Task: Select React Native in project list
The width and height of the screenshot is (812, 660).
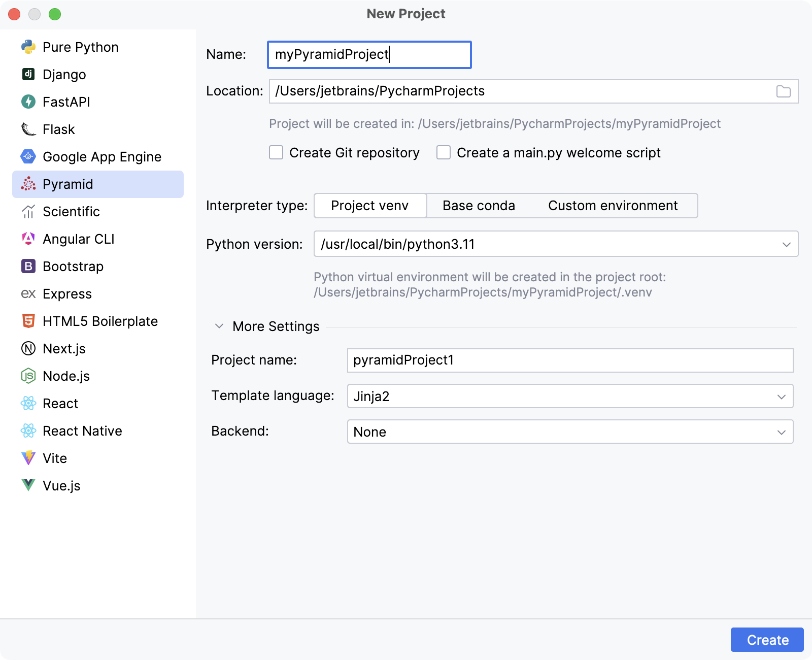Action: click(x=98, y=431)
